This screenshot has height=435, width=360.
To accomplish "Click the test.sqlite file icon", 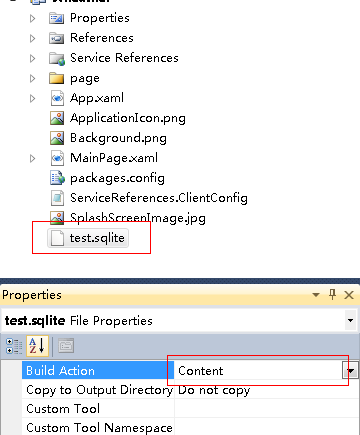I will 57,238.
